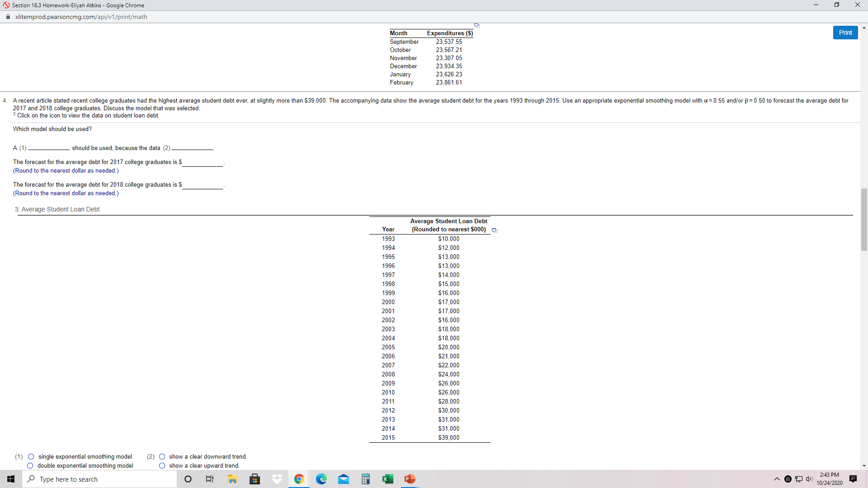Click the popout icon above the monthly expenditures table
Screen dimensions: 868x488
(476, 25)
